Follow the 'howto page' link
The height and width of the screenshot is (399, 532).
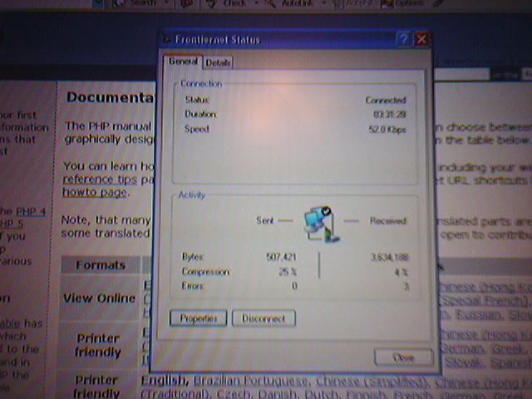pos(95,192)
